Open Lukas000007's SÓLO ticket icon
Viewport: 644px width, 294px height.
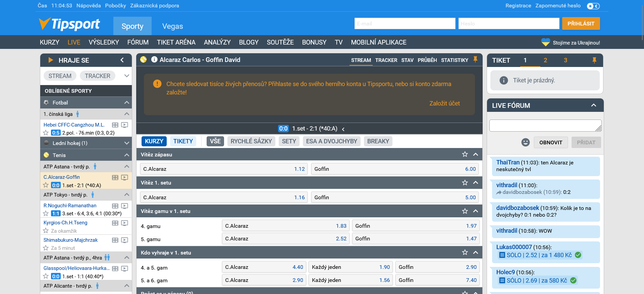[502, 255]
